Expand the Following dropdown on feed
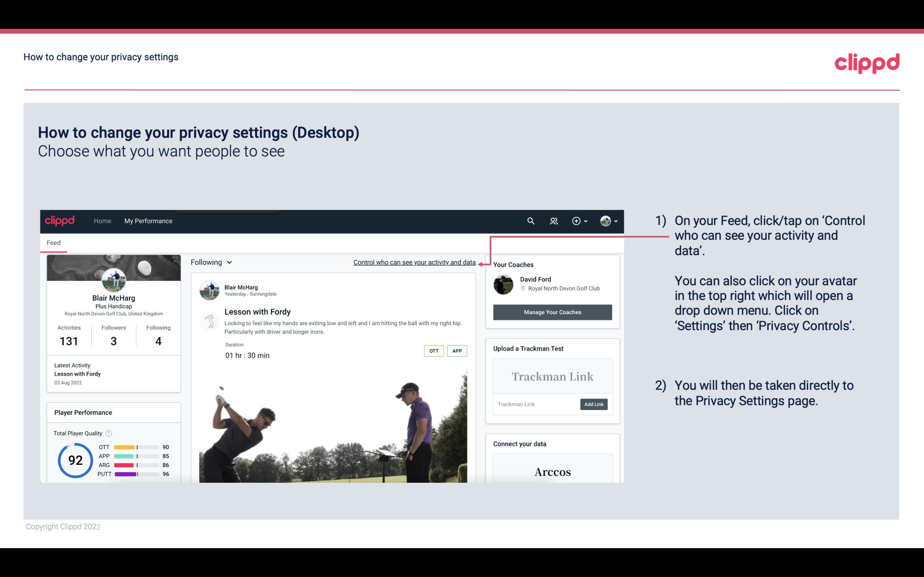Image resolution: width=924 pixels, height=577 pixels. click(211, 262)
